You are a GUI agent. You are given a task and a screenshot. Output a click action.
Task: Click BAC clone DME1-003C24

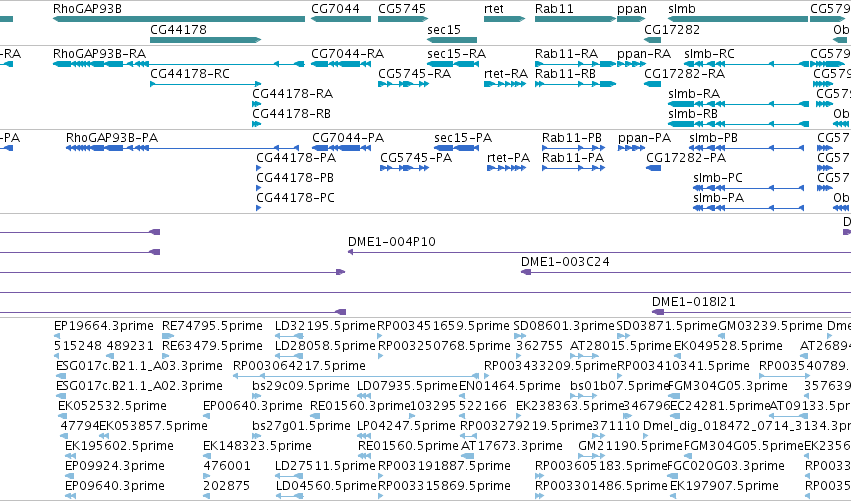pos(565,262)
